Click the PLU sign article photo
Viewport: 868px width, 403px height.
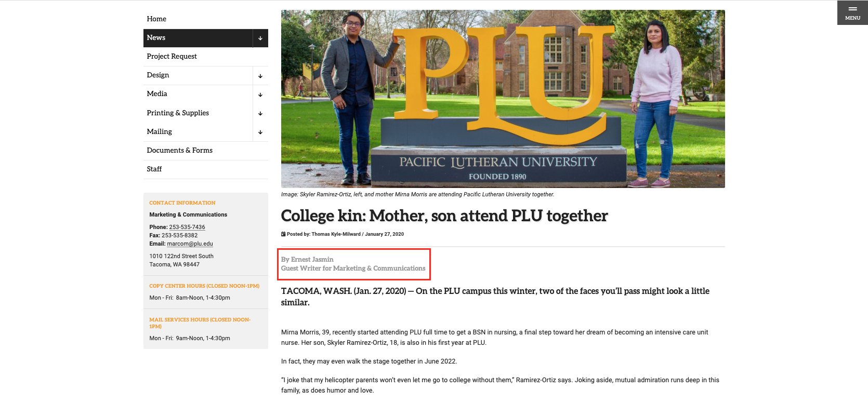click(503, 99)
